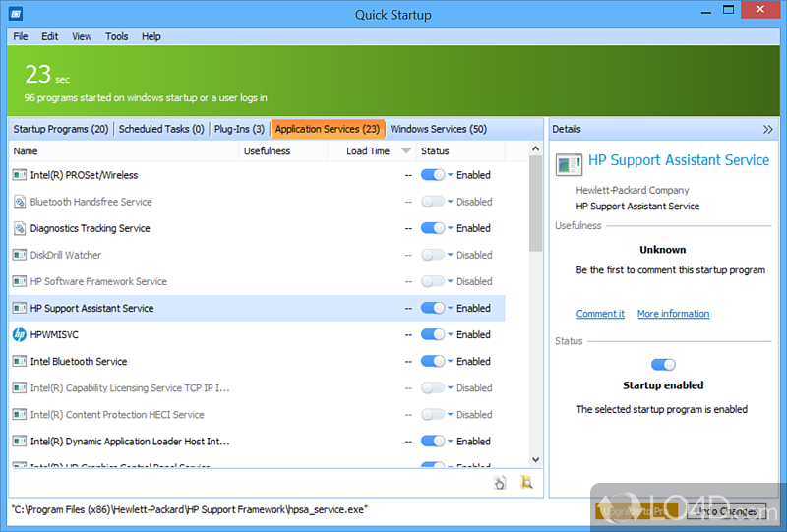
Task: Click the Diagnostics Tracking Service icon
Action: point(19,228)
